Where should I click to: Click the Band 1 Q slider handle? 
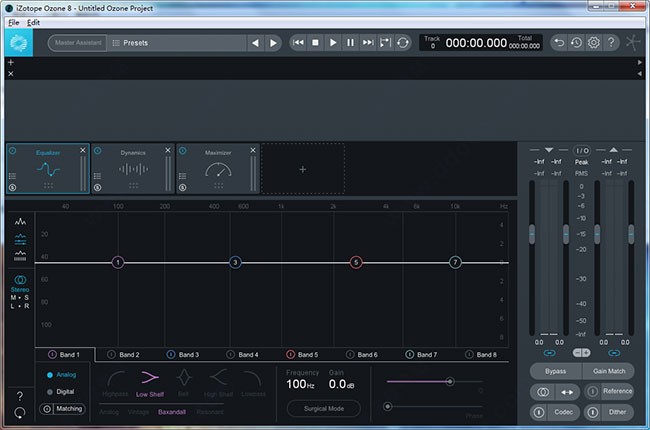pos(450,381)
